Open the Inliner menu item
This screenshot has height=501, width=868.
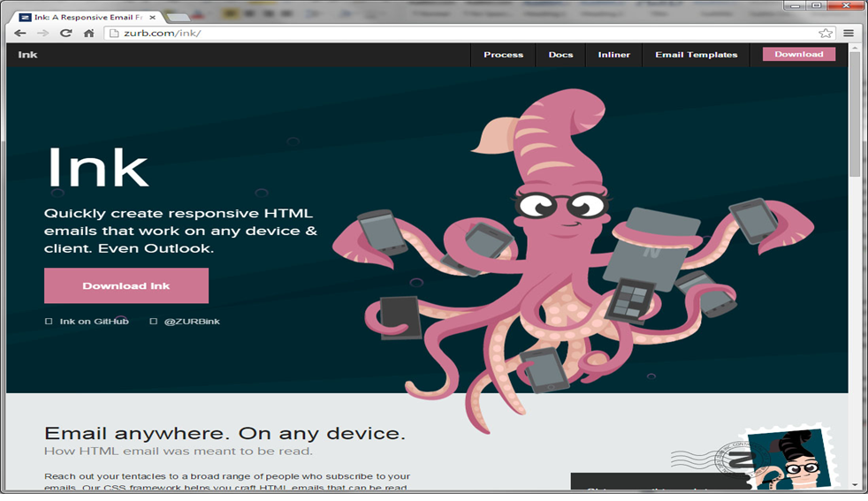point(614,55)
